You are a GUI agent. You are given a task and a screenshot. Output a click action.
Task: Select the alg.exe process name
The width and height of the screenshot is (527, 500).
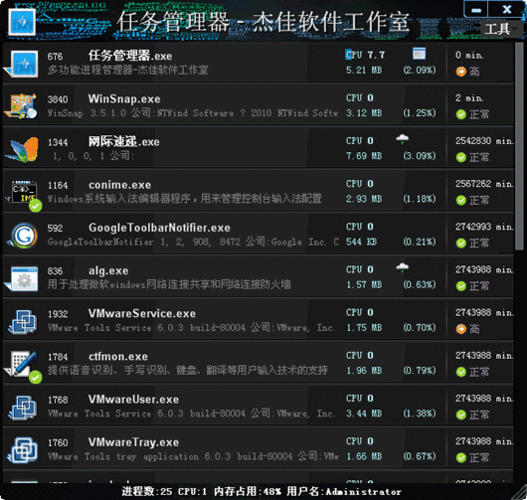108,271
